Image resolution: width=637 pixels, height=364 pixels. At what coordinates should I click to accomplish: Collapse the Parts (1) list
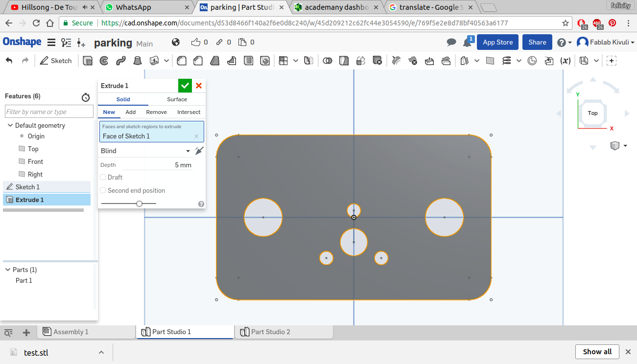pyautogui.click(x=8, y=270)
